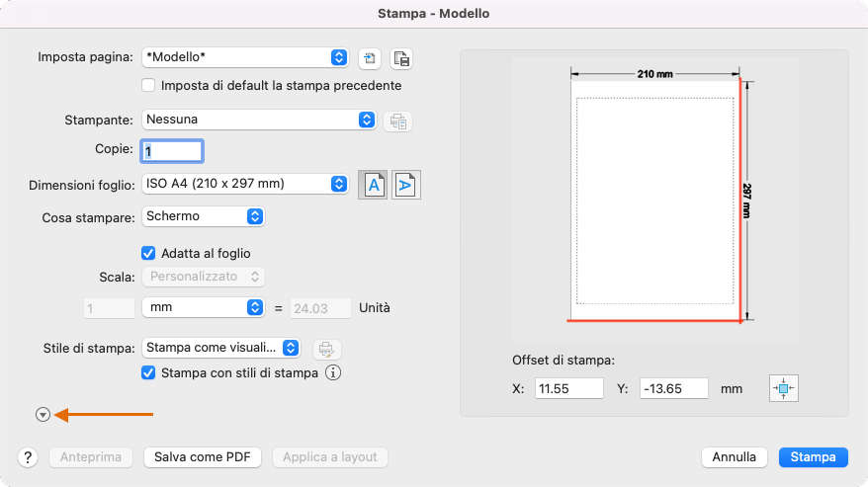Select portrait orientation icon
The width and height of the screenshot is (868, 487).
373,185
